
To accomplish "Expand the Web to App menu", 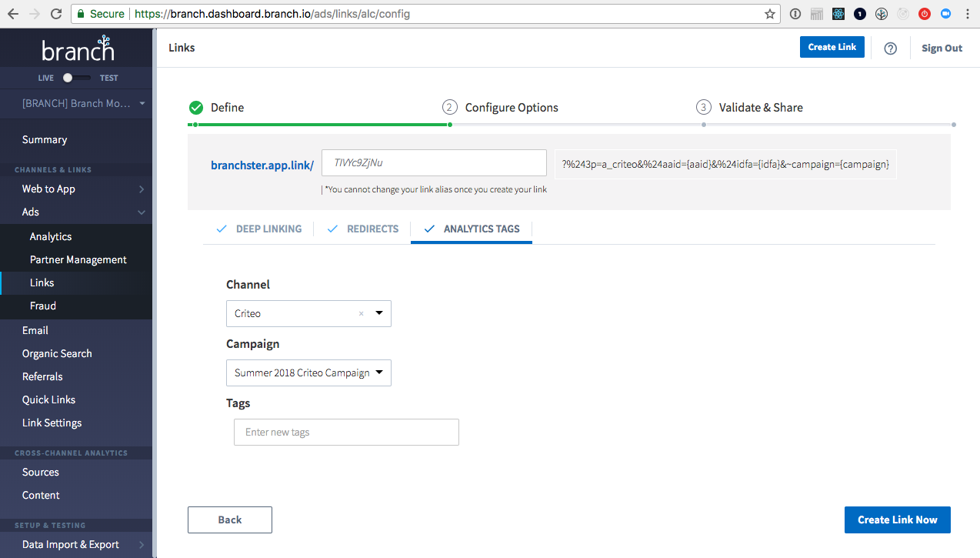I will (x=76, y=189).
